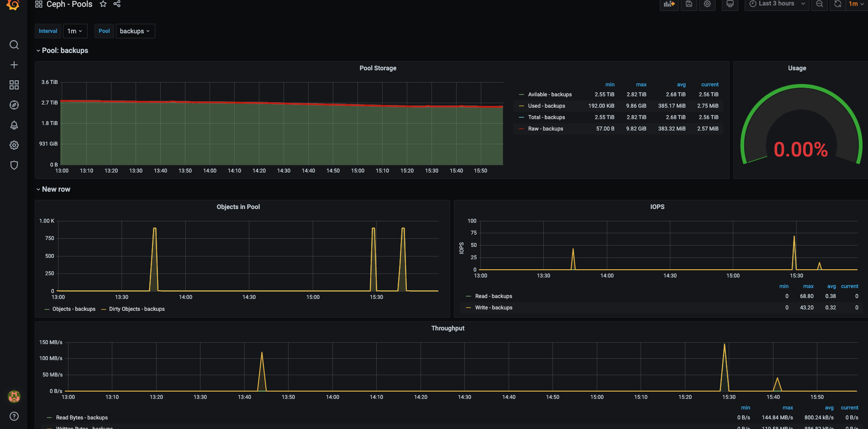This screenshot has width=868, height=429.
Task: Open the Dashboards grid icon in sidebar
Action: (14, 85)
